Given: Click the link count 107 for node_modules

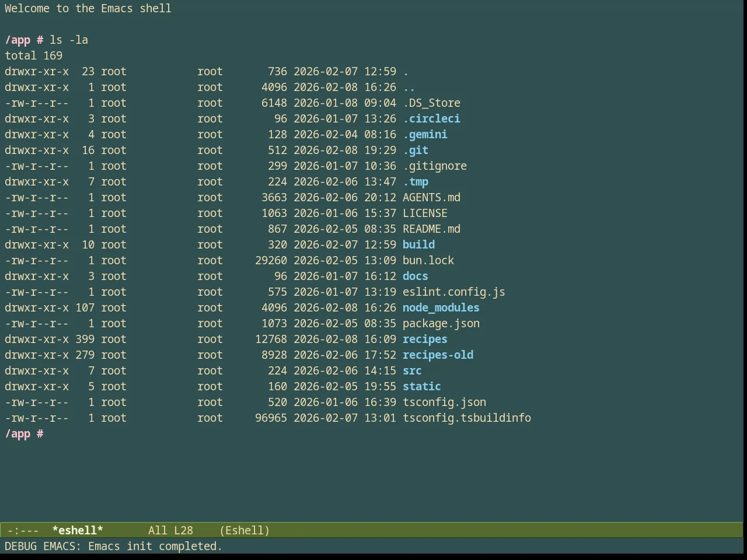Looking at the screenshot, I should coord(85,307).
